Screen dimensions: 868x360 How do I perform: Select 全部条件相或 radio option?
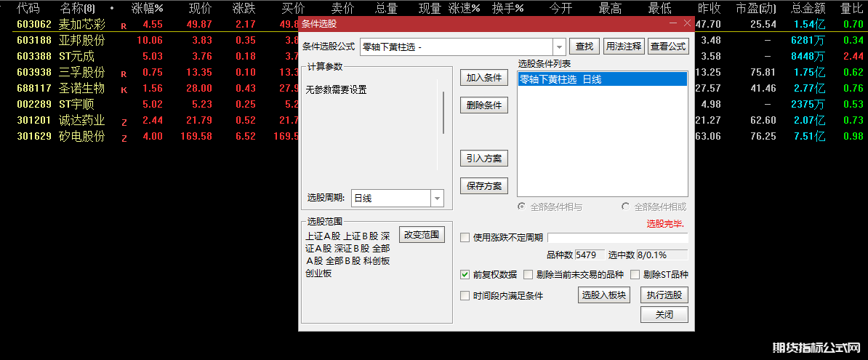[654, 207]
